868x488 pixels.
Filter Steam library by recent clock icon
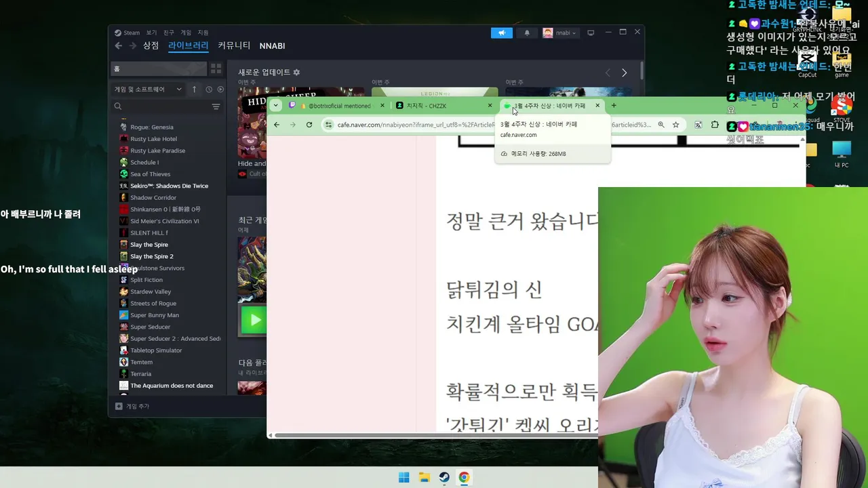pos(209,89)
